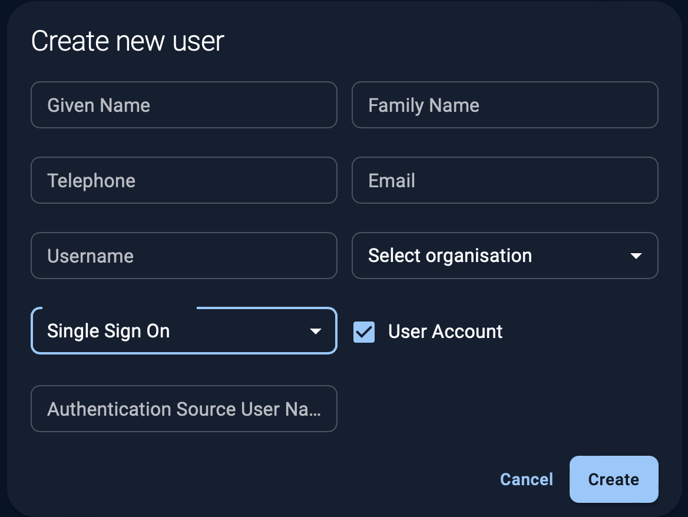The image size is (688, 517).
Task: Open the Select organisation dropdown
Action: [505, 256]
